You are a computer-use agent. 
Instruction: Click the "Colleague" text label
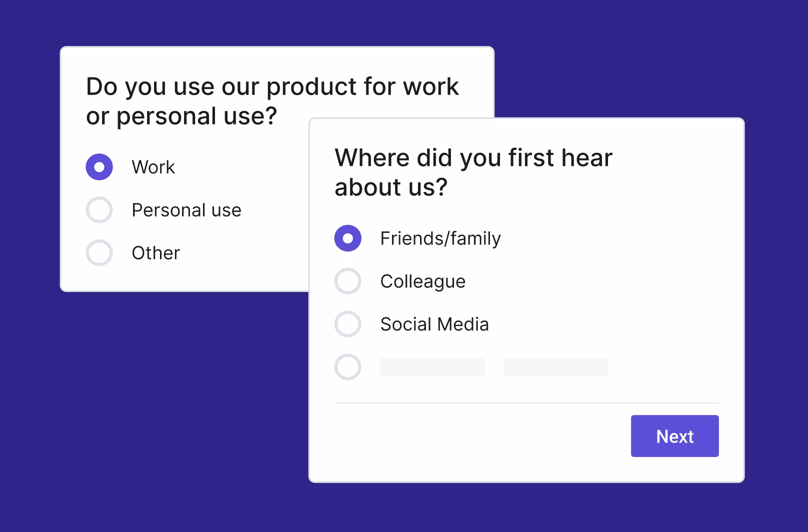pyautogui.click(x=422, y=281)
